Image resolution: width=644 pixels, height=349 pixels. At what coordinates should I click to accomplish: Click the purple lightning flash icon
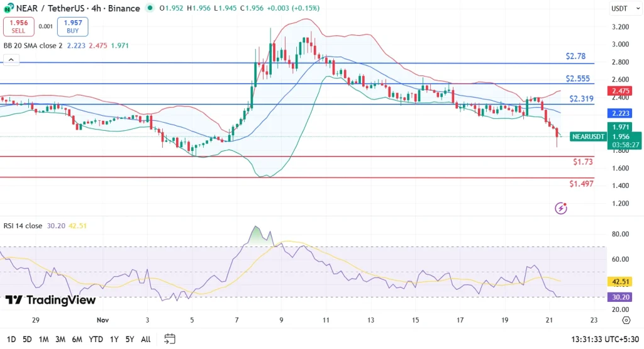pos(561,208)
